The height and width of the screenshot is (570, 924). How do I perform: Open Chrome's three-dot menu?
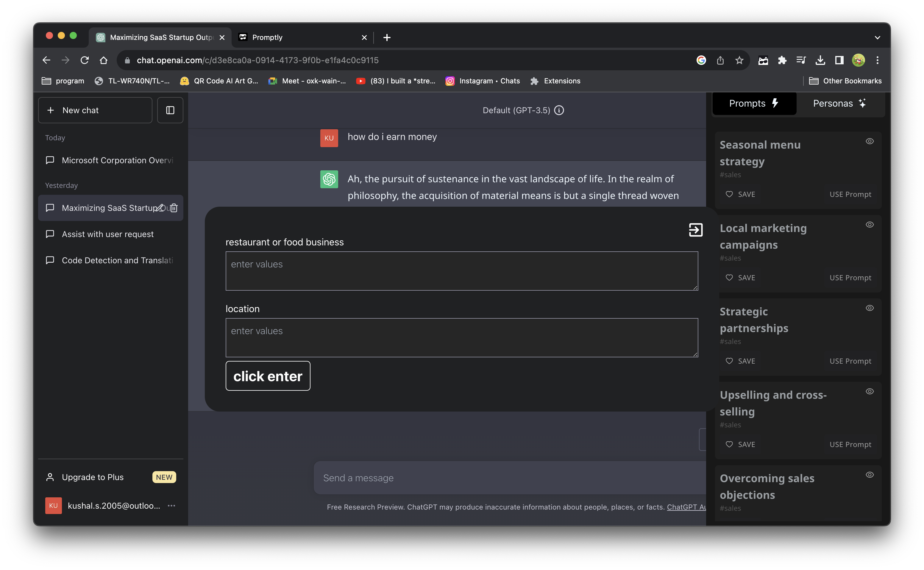click(877, 60)
